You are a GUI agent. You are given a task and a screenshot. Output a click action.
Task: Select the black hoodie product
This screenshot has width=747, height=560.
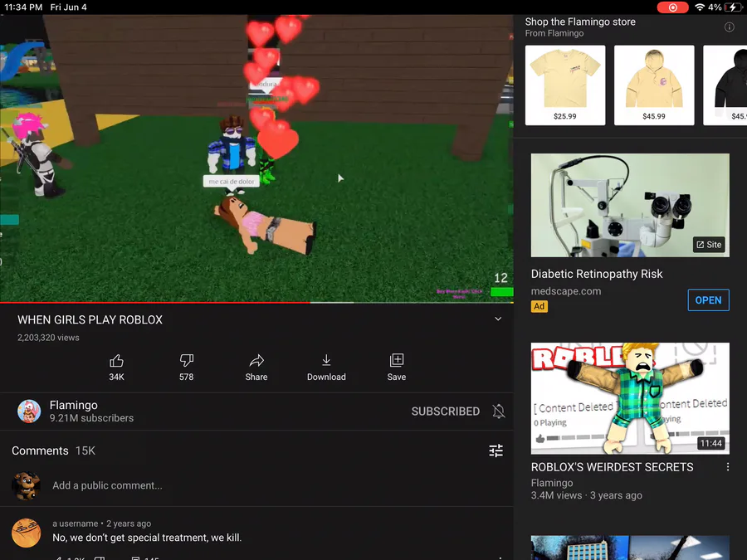click(725, 85)
